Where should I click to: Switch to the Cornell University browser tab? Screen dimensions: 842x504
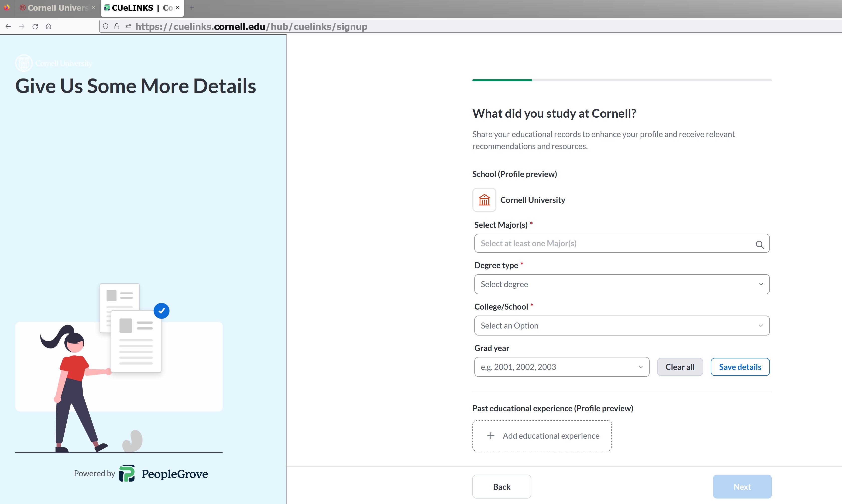(57, 8)
